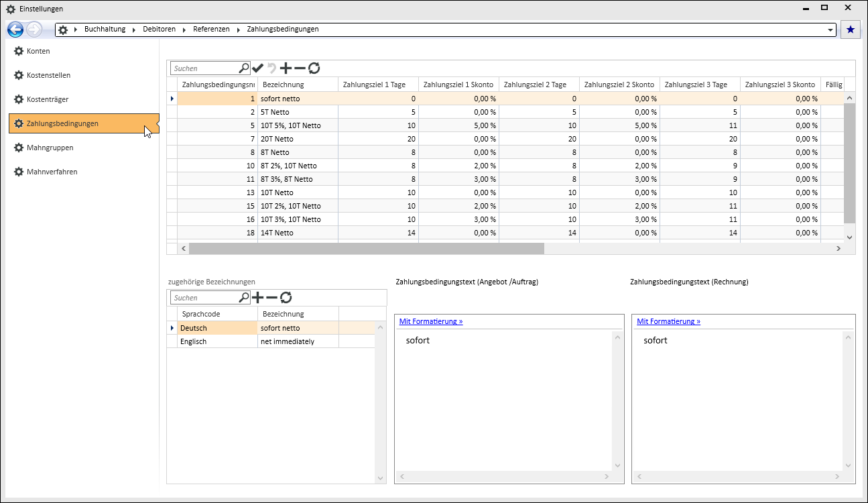Click the plus icon to add payment term
Viewport: 868px width, 503px height.
click(286, 68)
